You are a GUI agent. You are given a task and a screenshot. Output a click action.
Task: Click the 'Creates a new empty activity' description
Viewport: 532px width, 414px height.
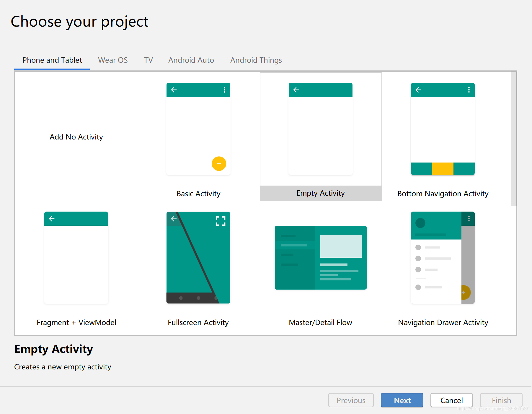(x=63, y=367)
